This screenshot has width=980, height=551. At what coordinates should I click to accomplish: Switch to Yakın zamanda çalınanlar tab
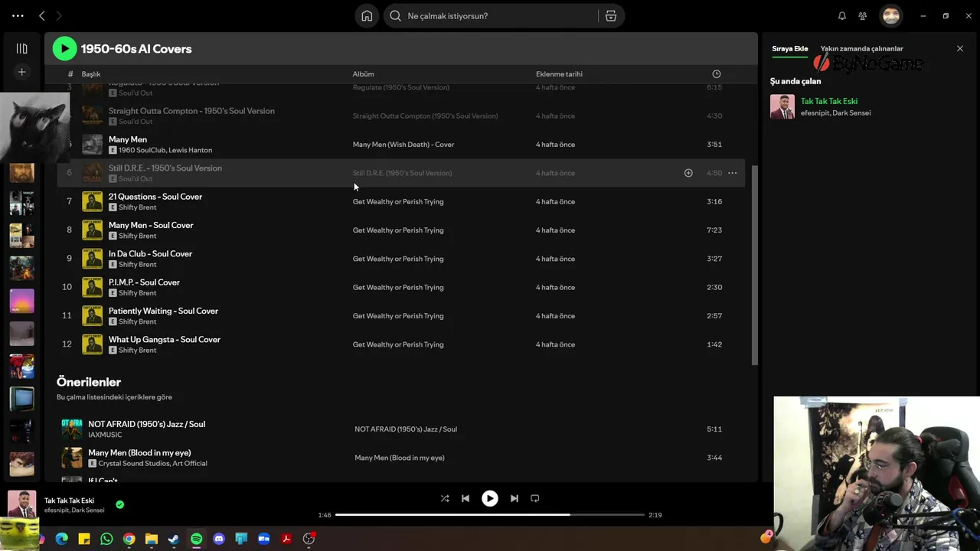(861, 49)
